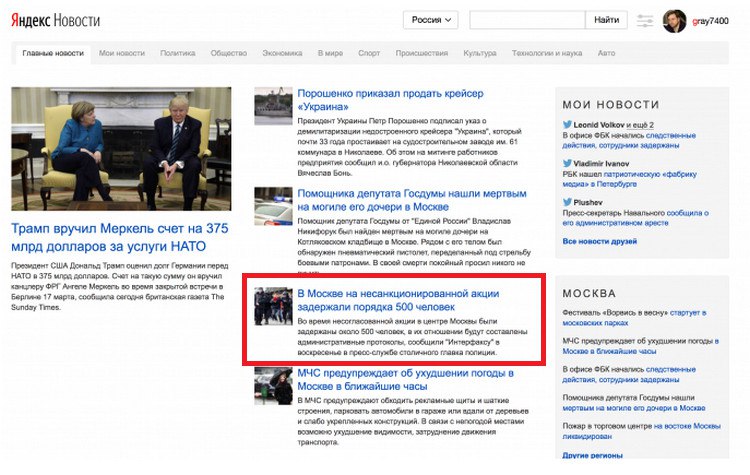Open headline В Москве на несанкционированной акции
The height and width of the screenshot is (475, 750).
point(398,300)
